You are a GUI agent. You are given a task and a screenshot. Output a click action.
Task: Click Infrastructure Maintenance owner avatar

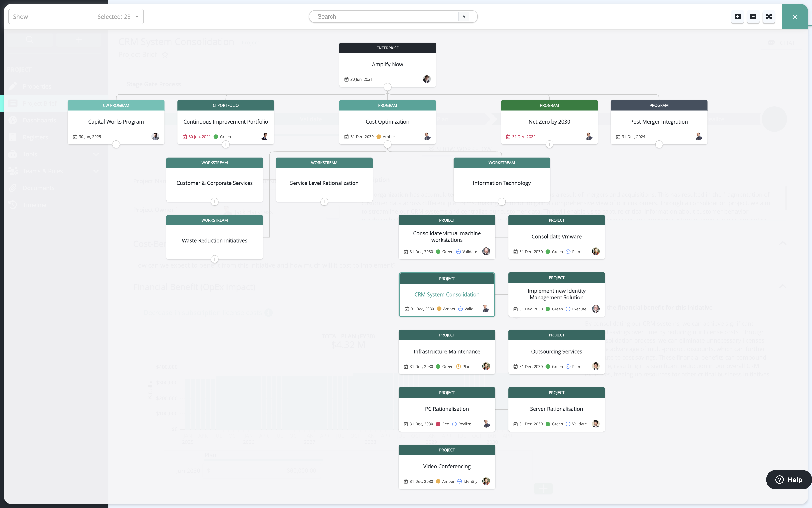486,366
